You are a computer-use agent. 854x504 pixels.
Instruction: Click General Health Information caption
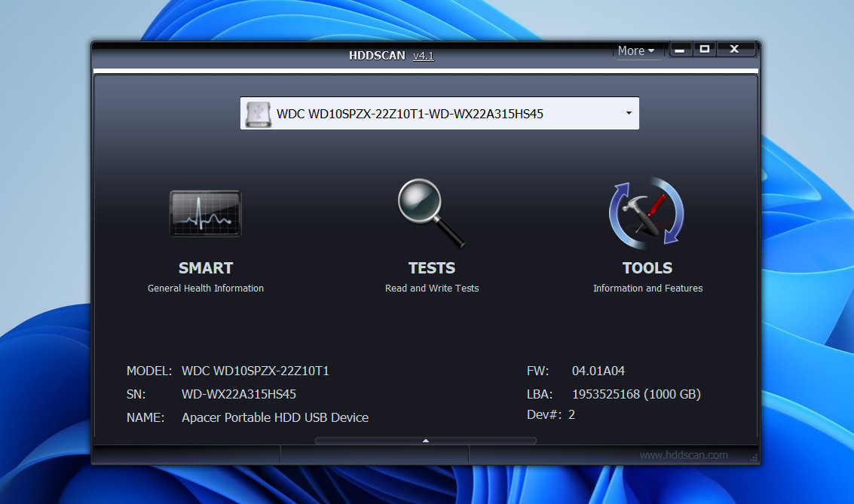205,289
